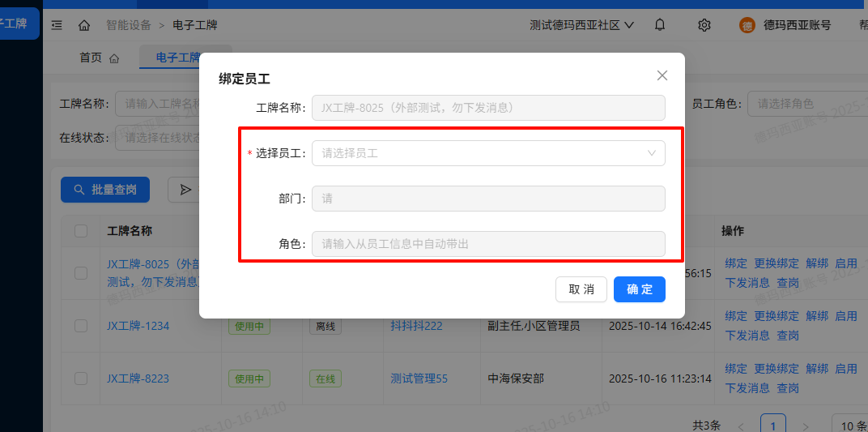Viewport: 868px width, 432px height.
Task: Click 电子工牌 breadcrumb item
Action: point(195,25)
